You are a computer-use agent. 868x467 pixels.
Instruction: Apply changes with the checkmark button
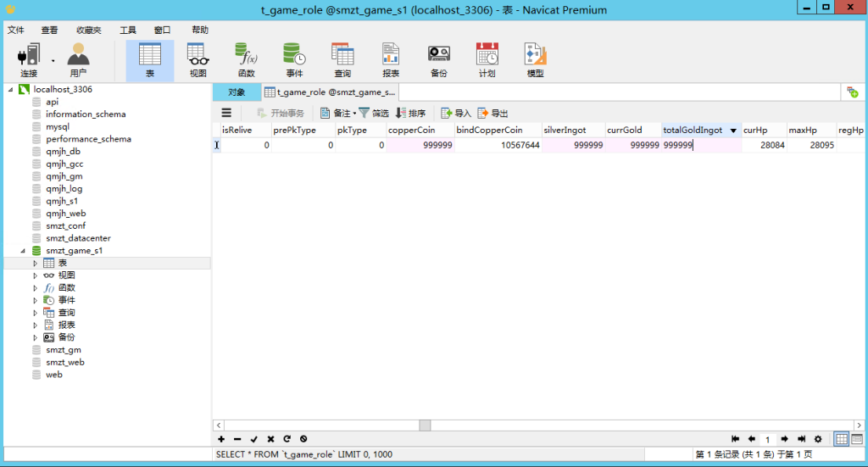click(254, 439)
